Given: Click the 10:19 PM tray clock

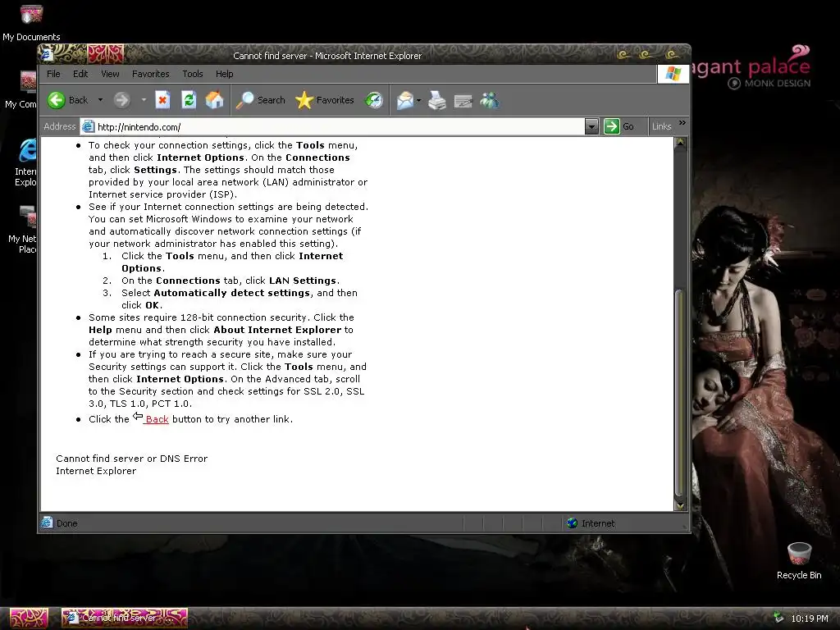Looking at the screenshot, I should [810, 619].
